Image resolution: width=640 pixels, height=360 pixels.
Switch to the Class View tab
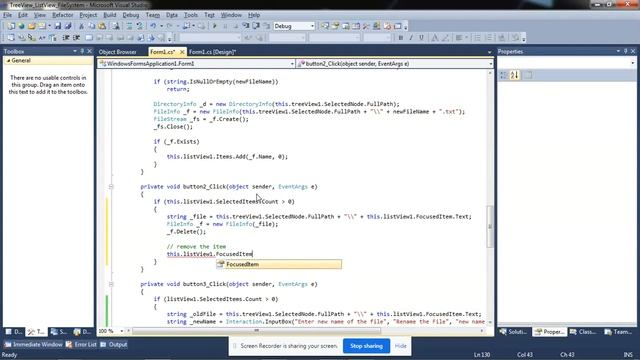(583, 332)
